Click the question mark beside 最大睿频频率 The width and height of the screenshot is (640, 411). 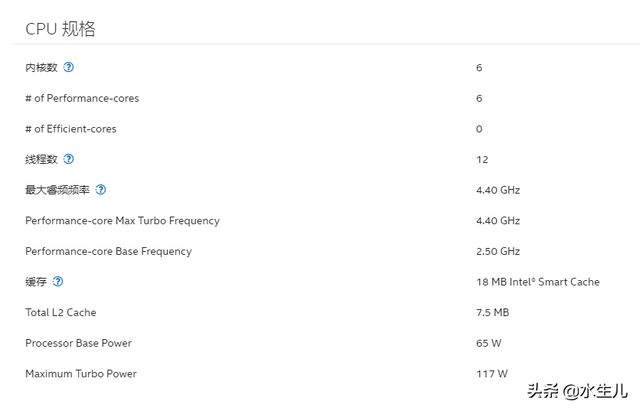pos(100,190)
